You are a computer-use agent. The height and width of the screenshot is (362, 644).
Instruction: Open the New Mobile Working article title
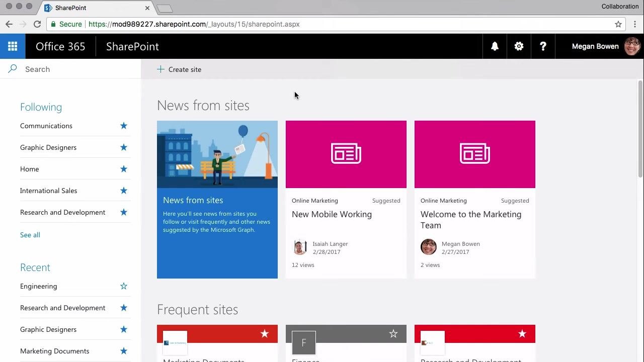click(x=332, y=214)
